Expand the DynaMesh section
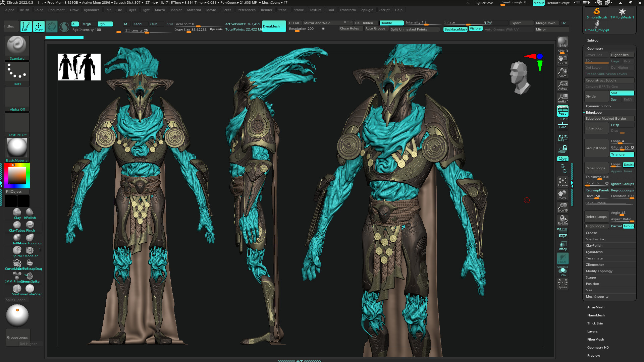Viewport: 644px width, 362px height. (594, 252)
